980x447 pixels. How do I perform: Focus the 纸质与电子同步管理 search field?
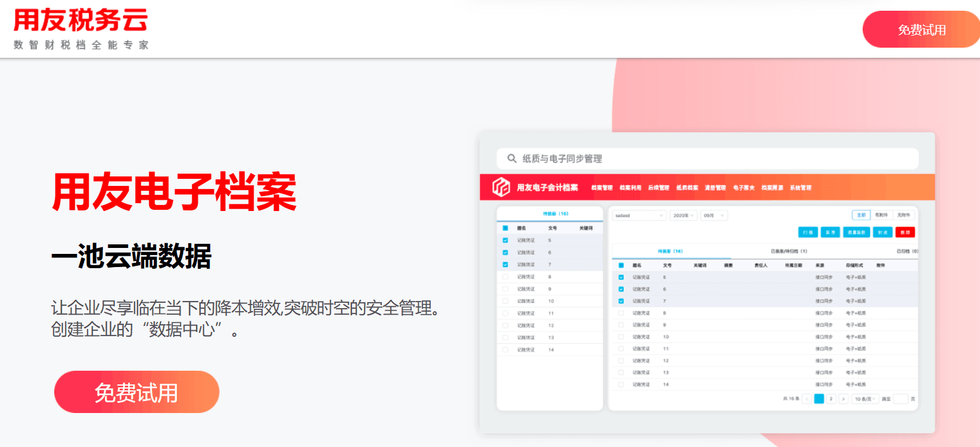(x=707, y=159)
